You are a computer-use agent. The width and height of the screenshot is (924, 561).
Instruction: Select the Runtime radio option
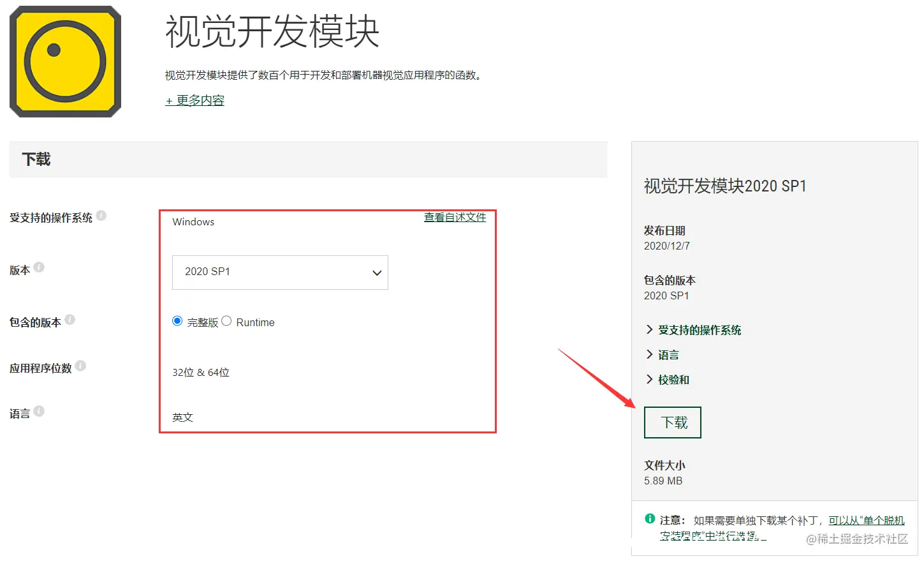(226, 321)
